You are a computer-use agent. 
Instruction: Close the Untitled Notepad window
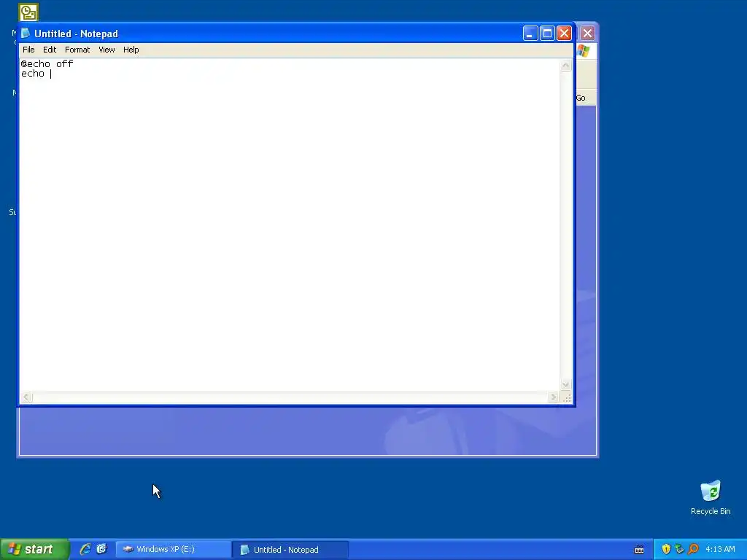pyautogui.click(x=564, y=34)
